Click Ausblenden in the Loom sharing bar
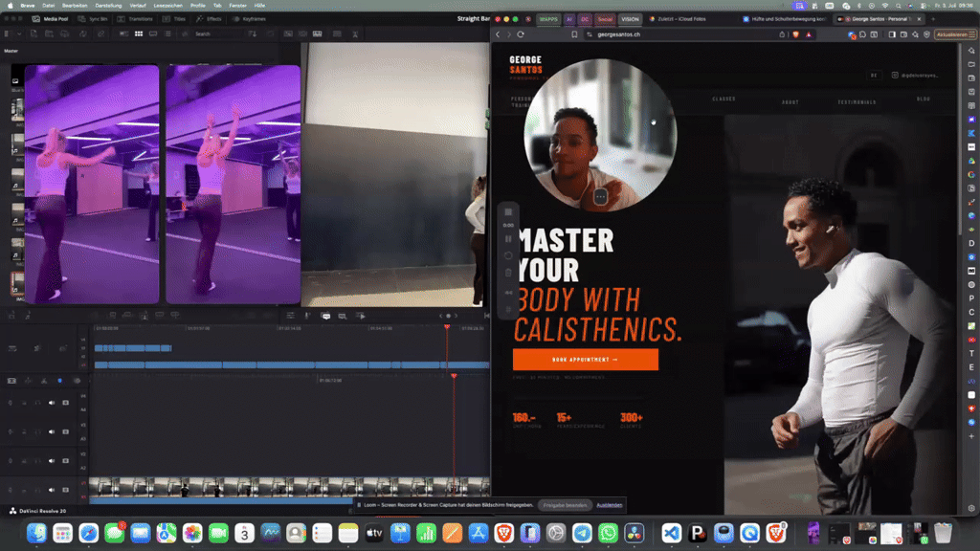Screen dimensions: 980x551 click(610, 505)
